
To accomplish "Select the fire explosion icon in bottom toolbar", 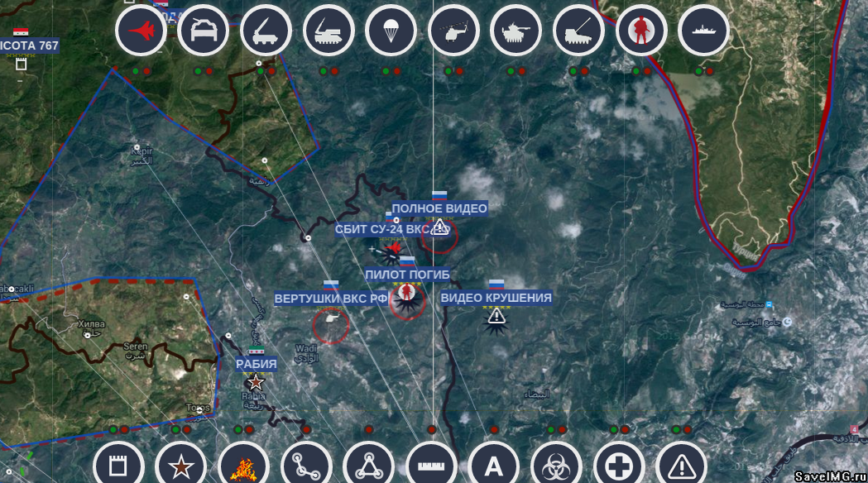I will [243, 466].
